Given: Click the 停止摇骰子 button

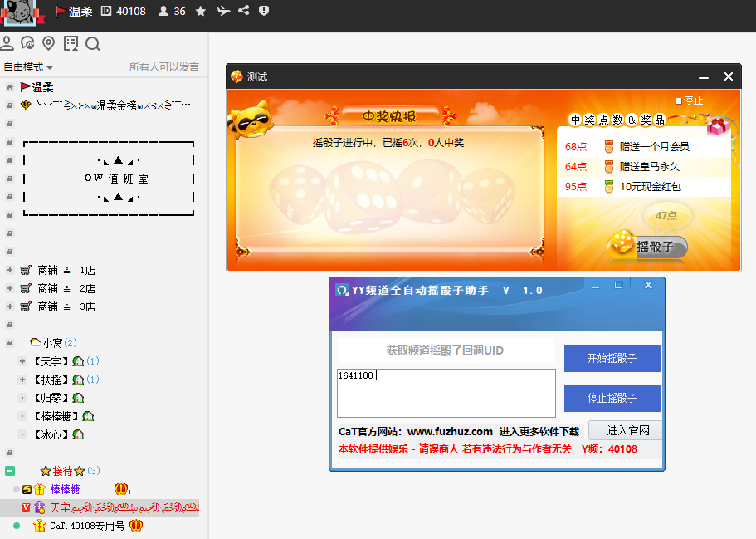Looking at the screenshot, I should coord(612,398).
